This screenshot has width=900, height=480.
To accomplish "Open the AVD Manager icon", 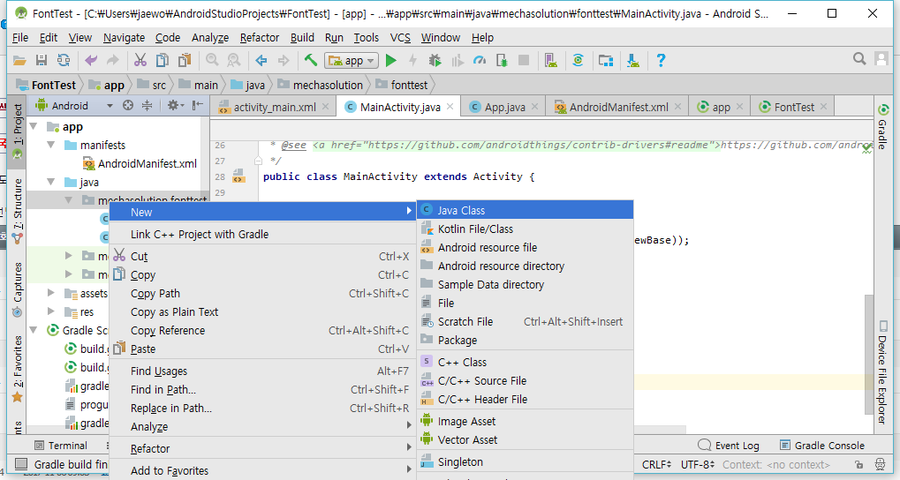I will point(551,60).
